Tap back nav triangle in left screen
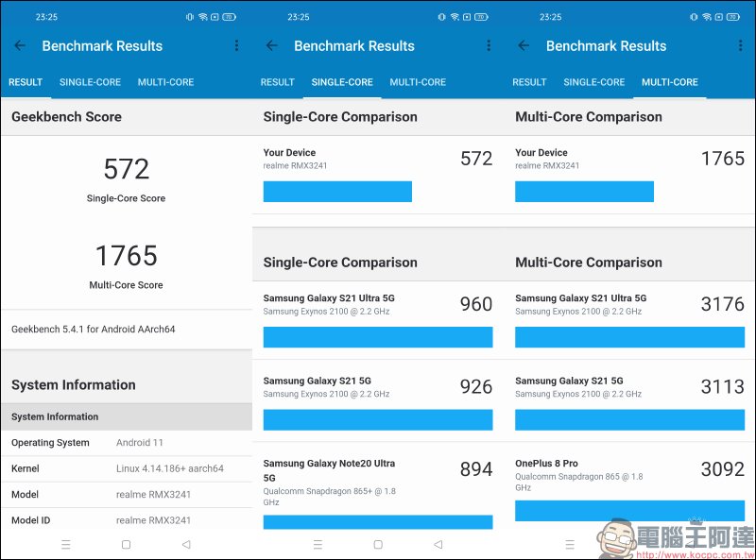Screen dimensions: 756x560 click(186, 545)
